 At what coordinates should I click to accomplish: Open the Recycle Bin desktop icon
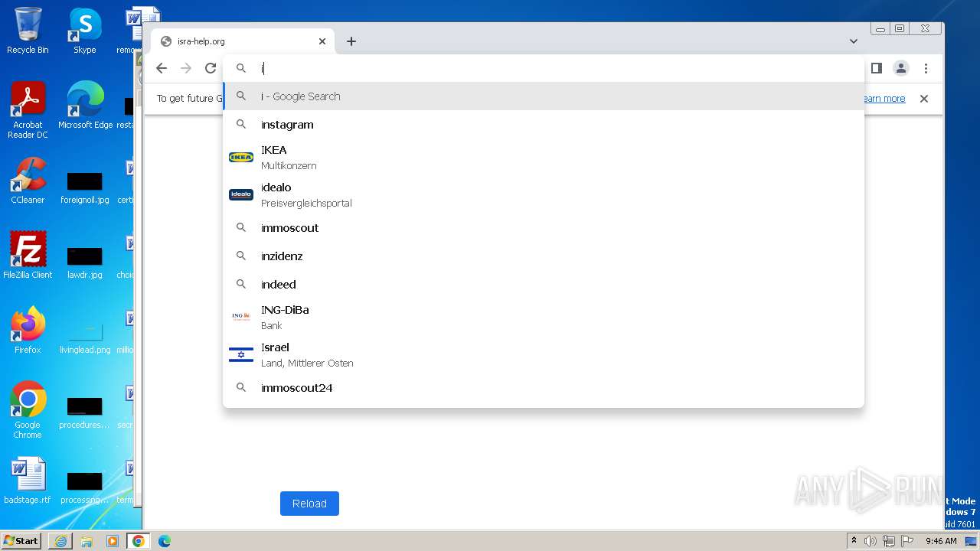click(28, 31)
